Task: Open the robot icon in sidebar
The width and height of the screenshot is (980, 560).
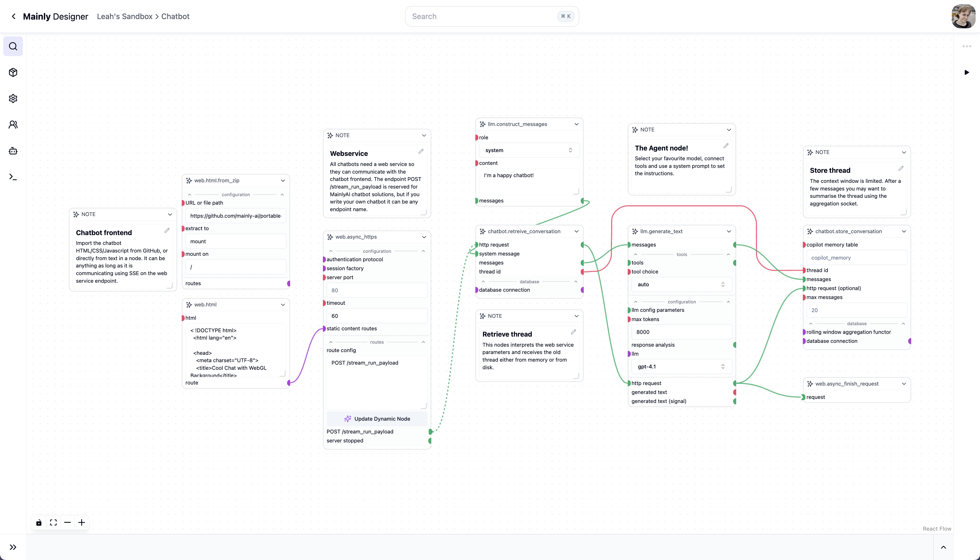Action: [13, 151]
